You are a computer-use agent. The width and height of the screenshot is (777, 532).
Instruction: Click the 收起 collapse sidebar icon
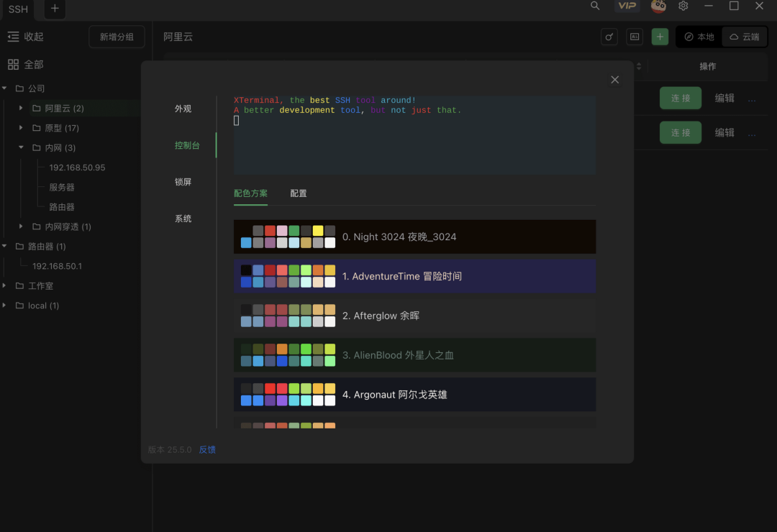[14, 37]
